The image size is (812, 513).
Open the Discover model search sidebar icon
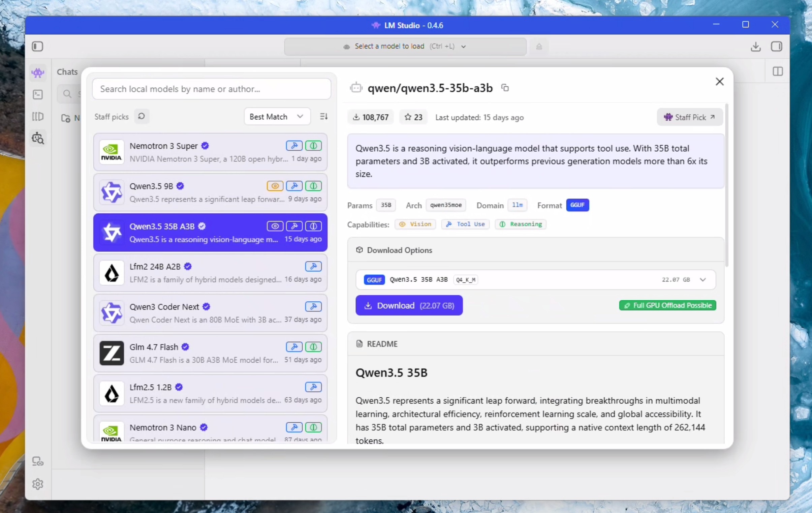click(38, 138)
